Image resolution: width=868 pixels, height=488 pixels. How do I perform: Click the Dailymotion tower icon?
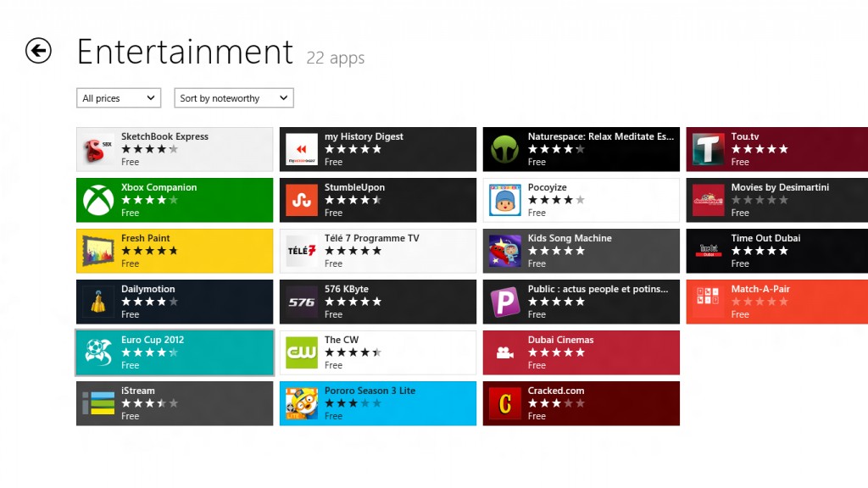(x=98, y=302)
